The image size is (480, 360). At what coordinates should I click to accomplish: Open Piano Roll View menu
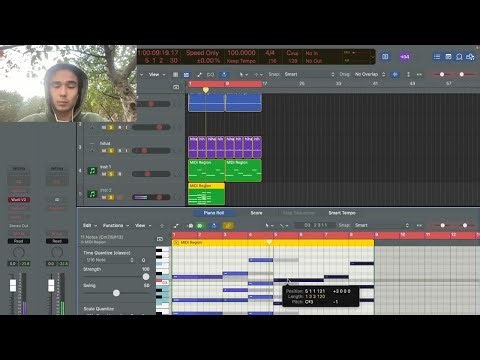143,226
